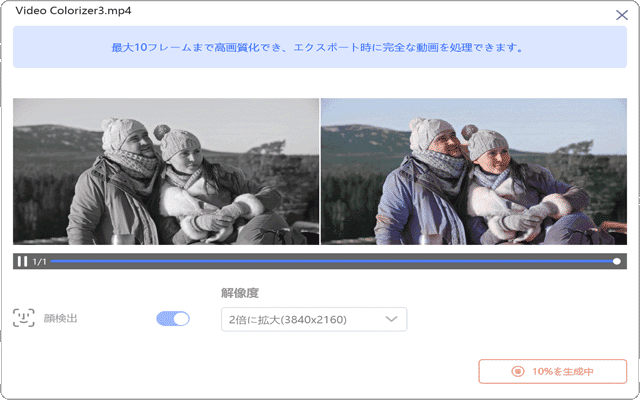
Task: Click the original grayscale preview image
Action: click(166, 171)
